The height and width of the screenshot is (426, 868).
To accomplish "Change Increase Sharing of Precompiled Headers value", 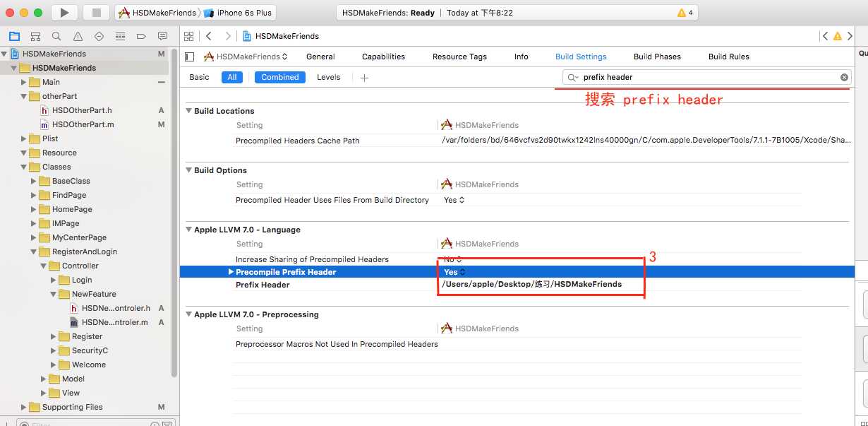I will pyautogui.click(x=453, y=259).
